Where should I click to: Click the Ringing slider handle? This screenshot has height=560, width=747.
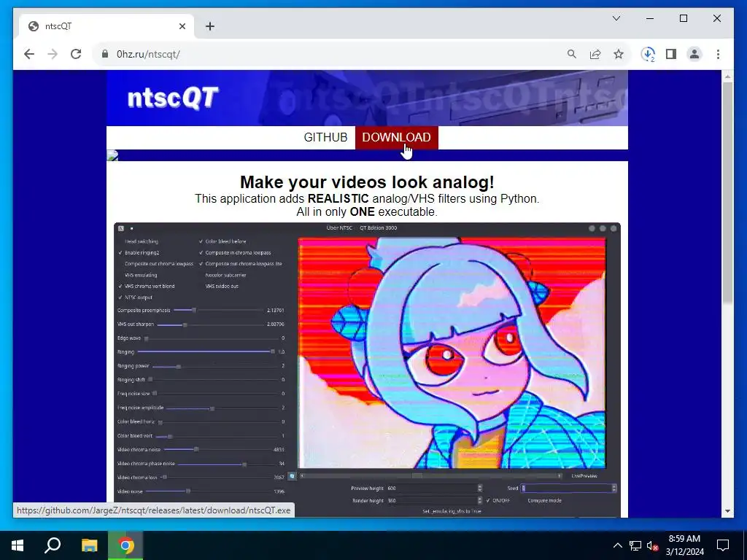tap(273, 352)
